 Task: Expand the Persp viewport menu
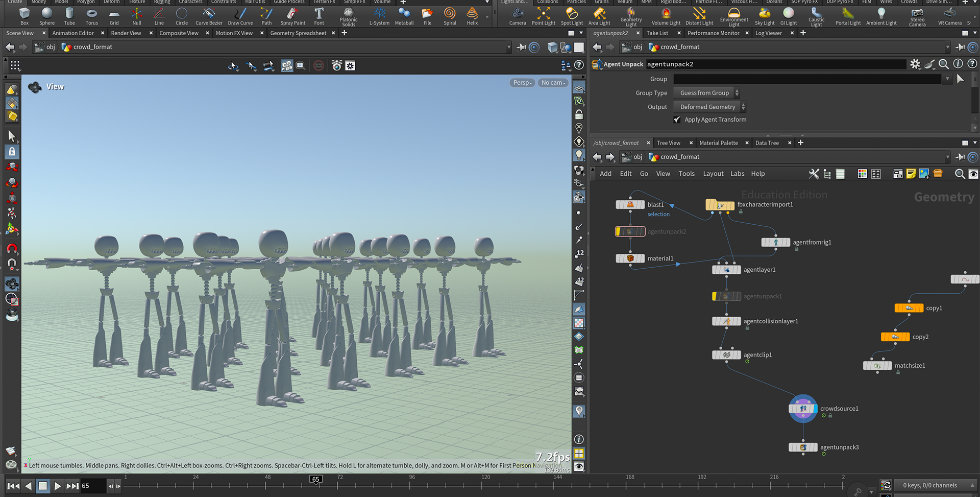tap(522, 83)
